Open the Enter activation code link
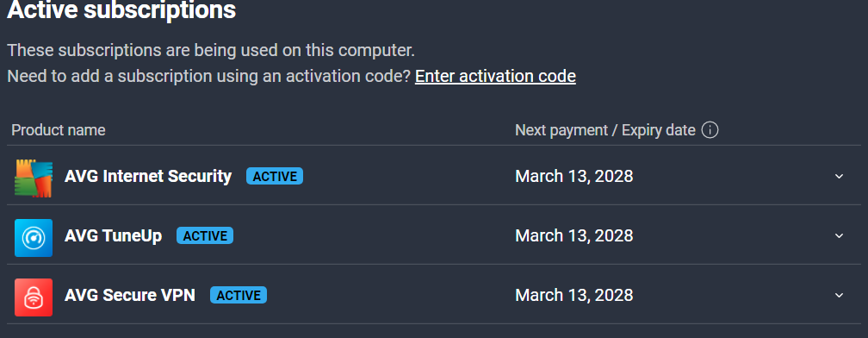Screen dimensions: 868x338 (495, 76)
